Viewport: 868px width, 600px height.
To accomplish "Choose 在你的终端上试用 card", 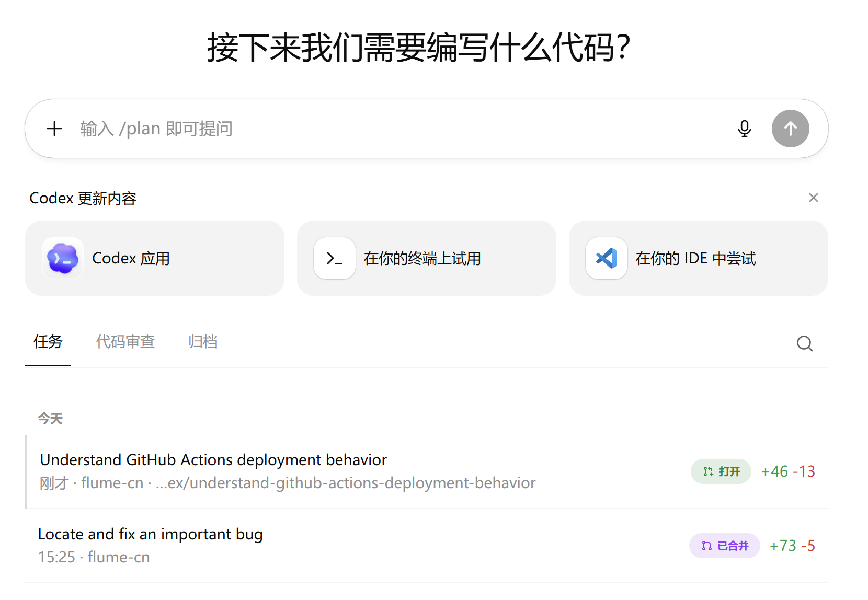I will pyautogui.click(x=427, y=258).
